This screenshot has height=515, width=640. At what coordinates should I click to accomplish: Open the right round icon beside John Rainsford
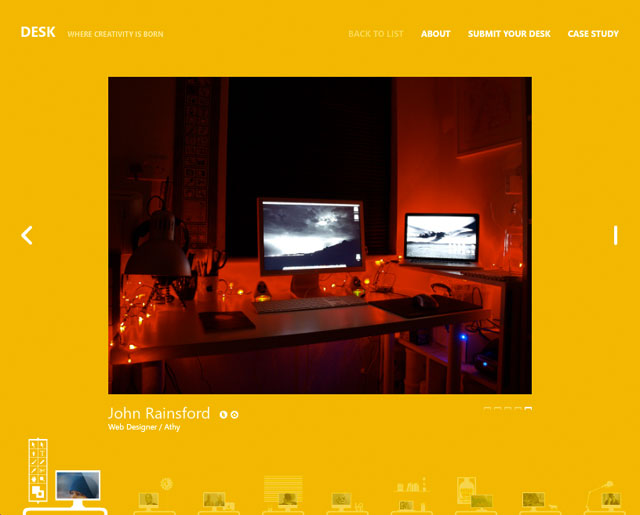234,415
